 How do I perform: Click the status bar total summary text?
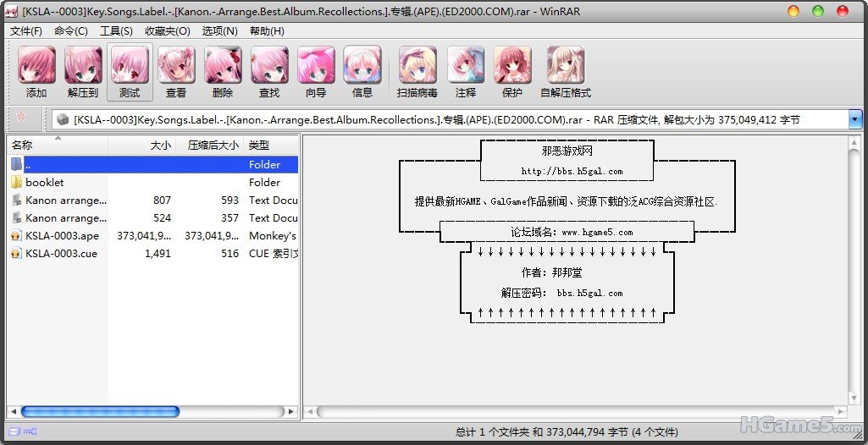point(567,431)
